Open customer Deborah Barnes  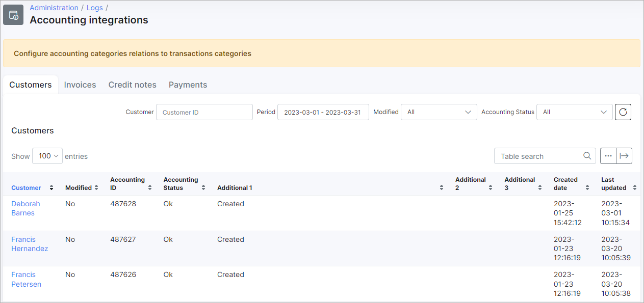(25, 208)
